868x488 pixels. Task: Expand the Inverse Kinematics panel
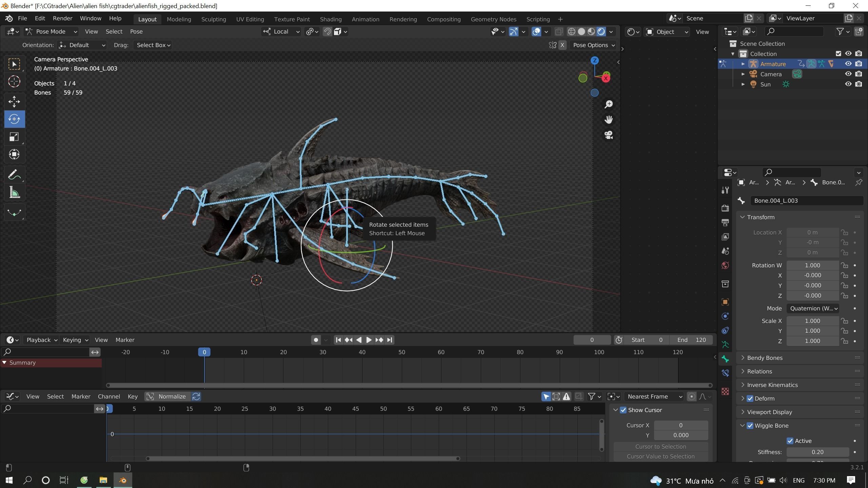click(x=772, y=385)
